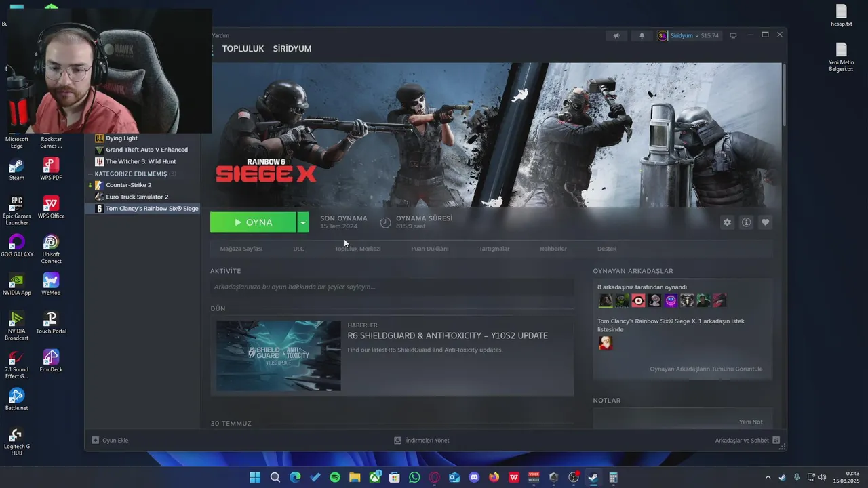Select Euro Truck Simulator 2
Screen dimensions: 868x488
click(142, 197)
